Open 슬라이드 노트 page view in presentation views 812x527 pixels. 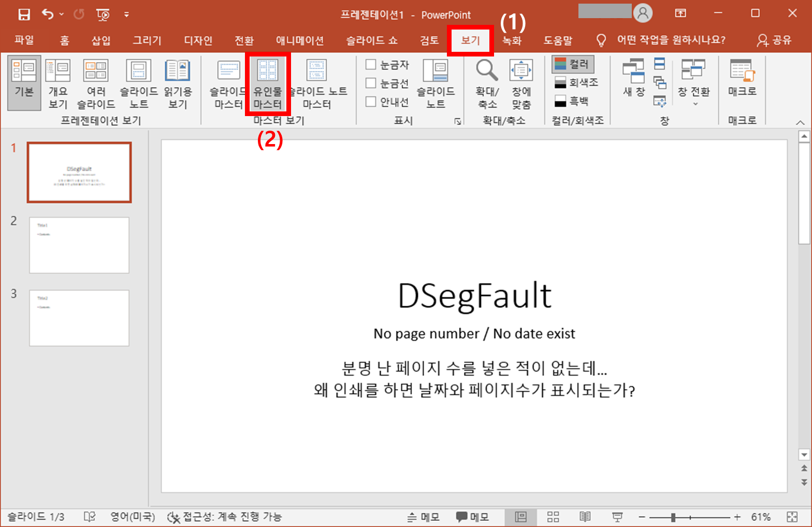(139, 83)
